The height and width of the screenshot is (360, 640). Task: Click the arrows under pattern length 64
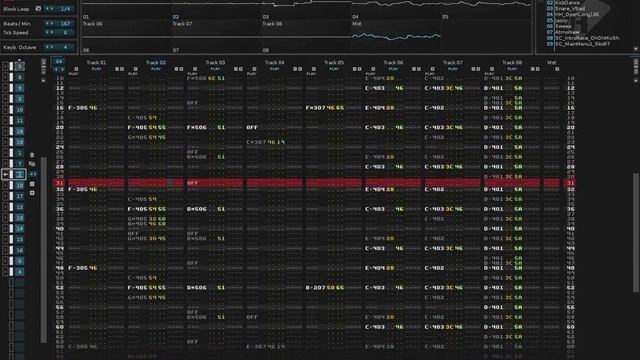click(x=59, y=69)
